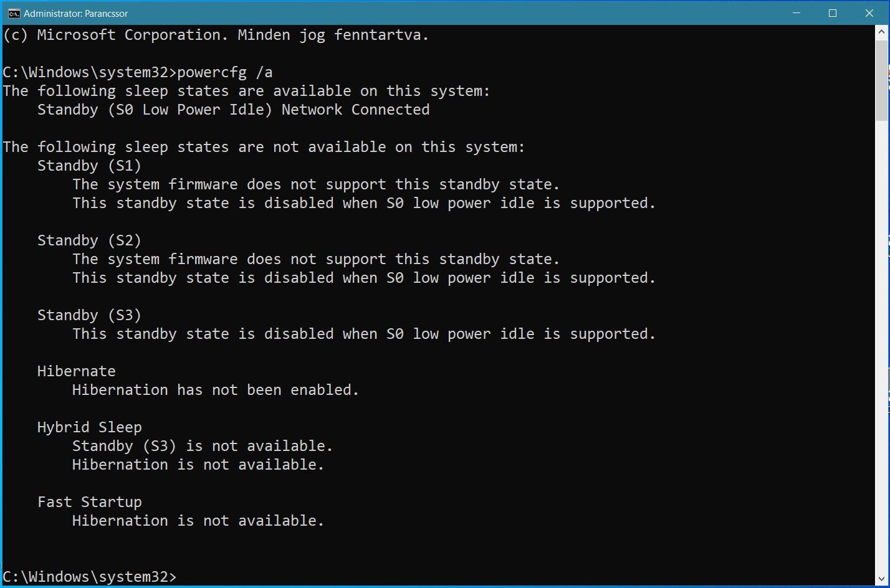Image resolution: width=890 pixels, height=588 pixels.
Task: Select the 'Standby (S2)' heading text
Action: (89, 240)
